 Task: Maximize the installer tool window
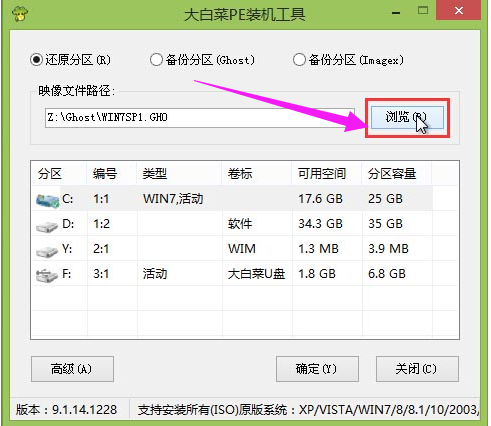tap(423, 11)
